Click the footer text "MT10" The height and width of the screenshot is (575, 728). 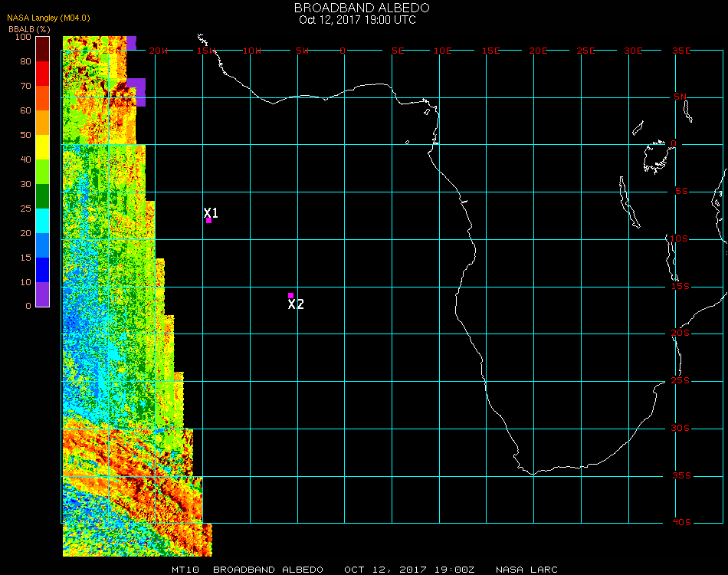click(x=185, y=570)
